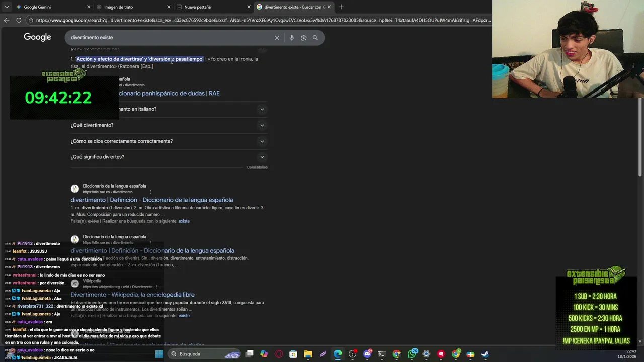Open the Settings gear on the taskbar
Image resolution: width=644 pixels, height=362 pixels.
pyautogui.click(x=426, y=354)
